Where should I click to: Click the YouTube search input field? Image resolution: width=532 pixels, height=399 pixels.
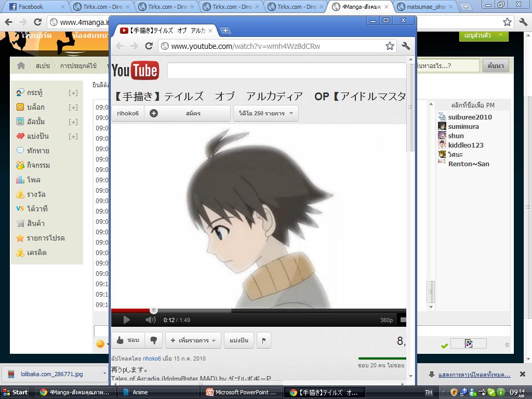(x=287, y=71)
